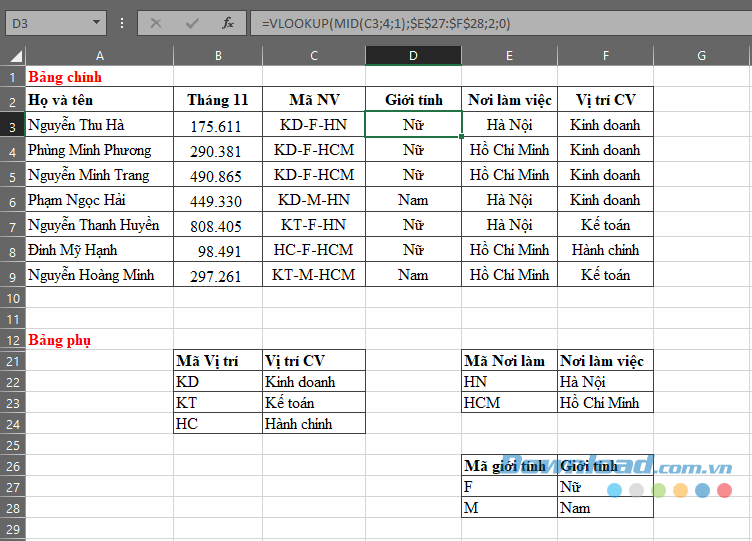Screen dimensions: 752x541
Task: Select employee code KD-F-HN
Action: tap(314, 125)
